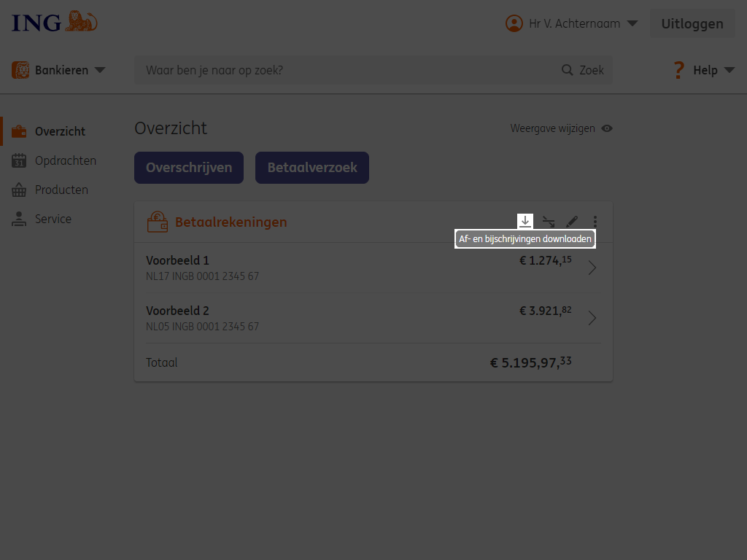Click the Betaalrekeningen wallet icon
747x560 pixels.
pos(158,222)
